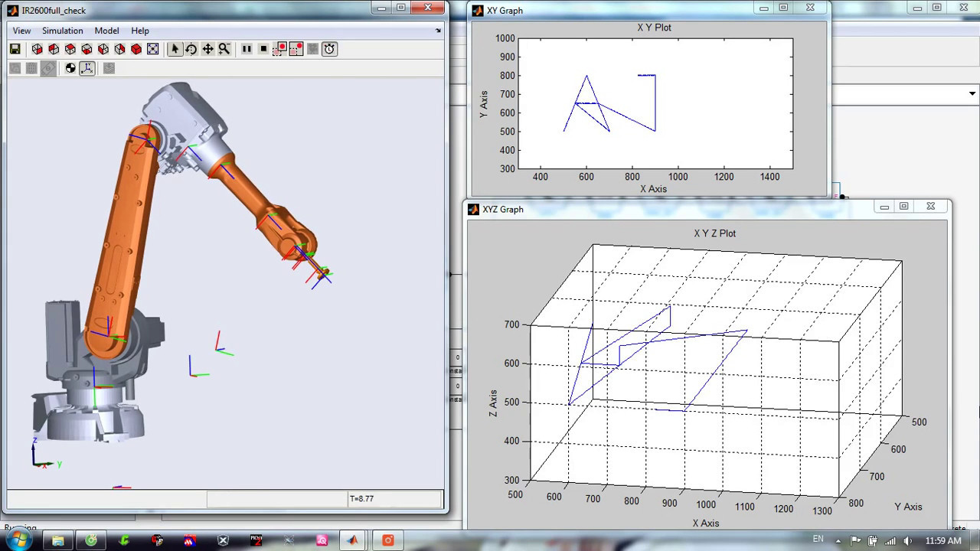
Task: Click the fit-to-view icon with blue arrows
Action: pos(152,49)
